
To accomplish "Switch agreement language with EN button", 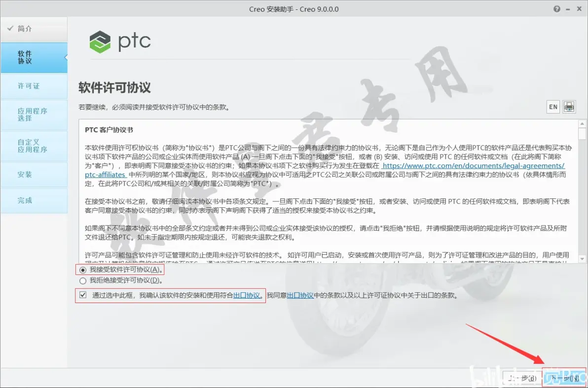I will click(x=553, y=107).
